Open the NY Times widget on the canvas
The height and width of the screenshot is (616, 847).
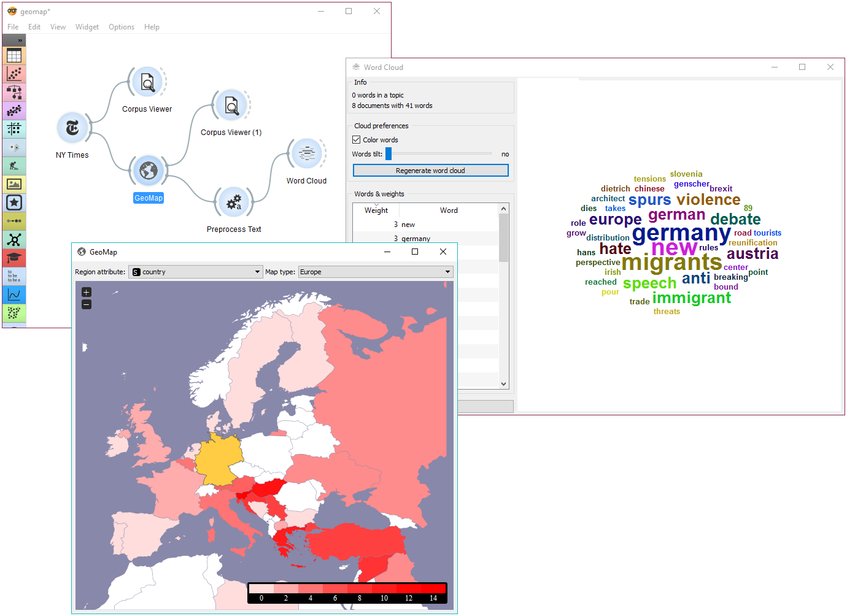point(72,128)
